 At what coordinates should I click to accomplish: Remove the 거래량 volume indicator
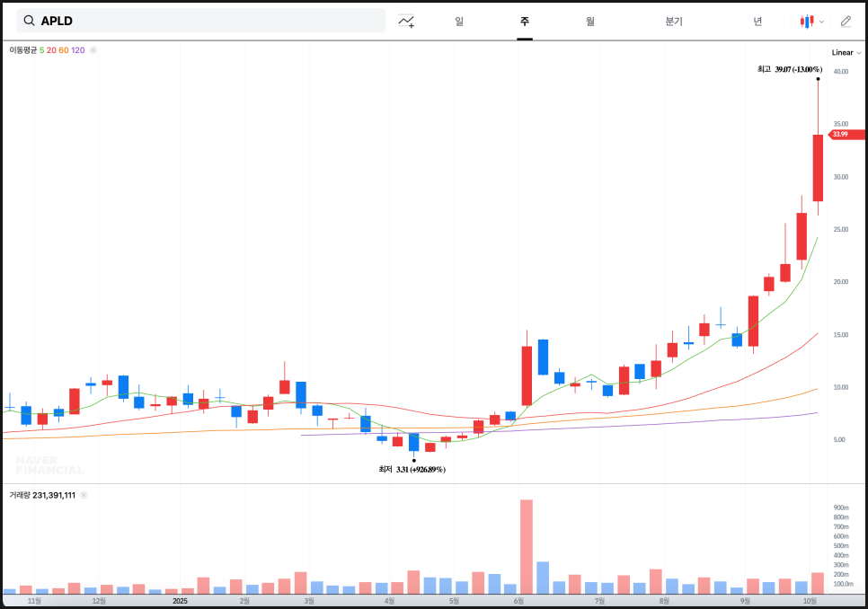coord(84,495)
